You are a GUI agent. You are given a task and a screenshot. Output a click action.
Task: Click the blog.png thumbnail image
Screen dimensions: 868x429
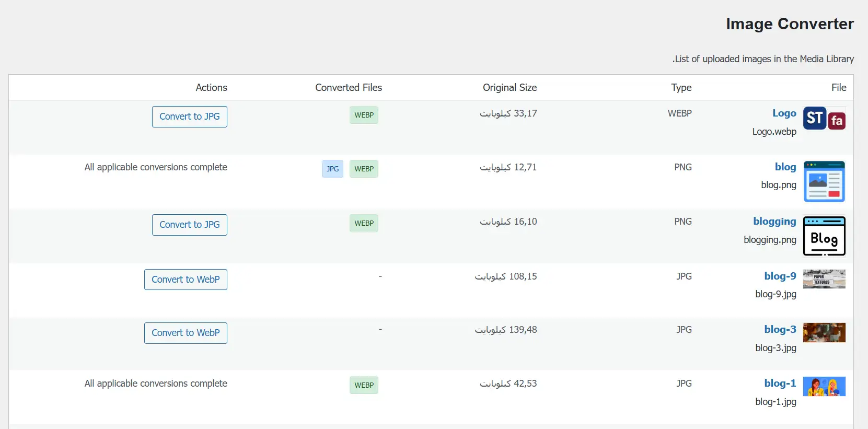click(824, 182)
